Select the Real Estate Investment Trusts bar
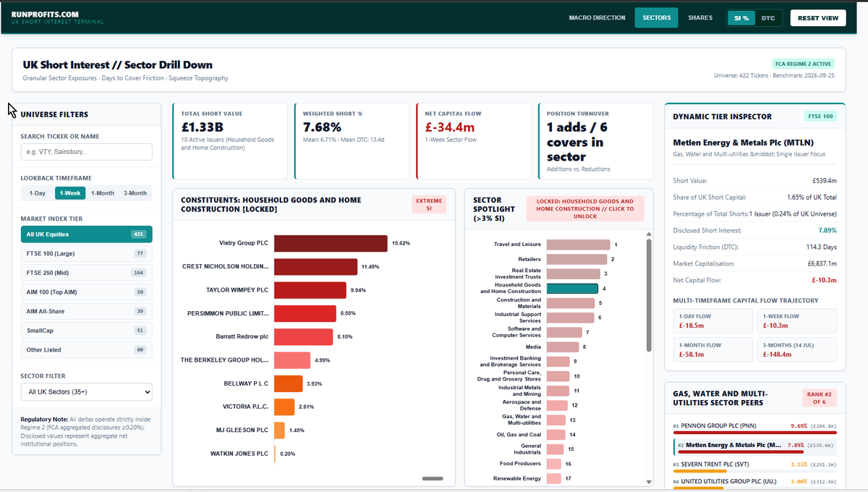 point(574,273)
